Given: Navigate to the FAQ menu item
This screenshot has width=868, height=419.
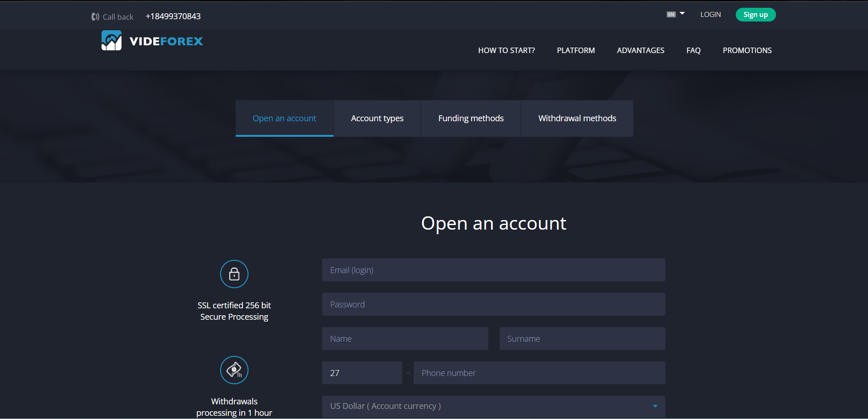Looking at the screenshot, I should pos(693,50).
